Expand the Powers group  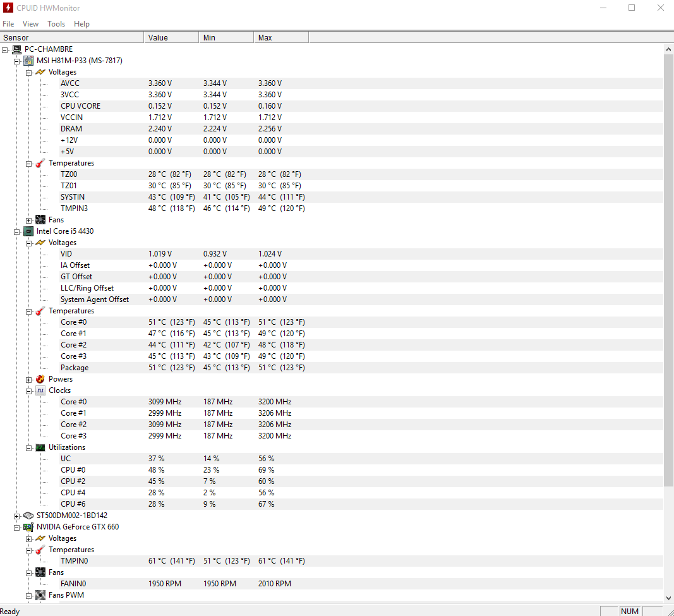(29, 380)
